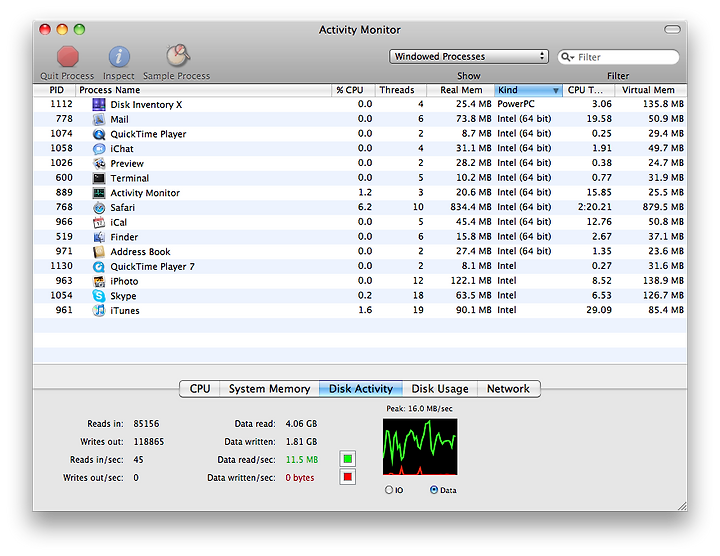720x556 pixels.
Task: Sort by CPU Time column header
Action: pos(589,90)
